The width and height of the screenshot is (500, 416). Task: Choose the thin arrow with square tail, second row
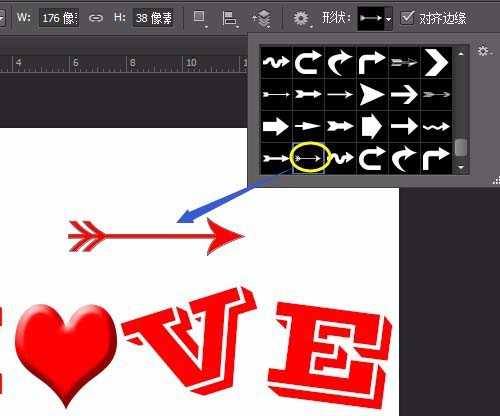point(276,95)
